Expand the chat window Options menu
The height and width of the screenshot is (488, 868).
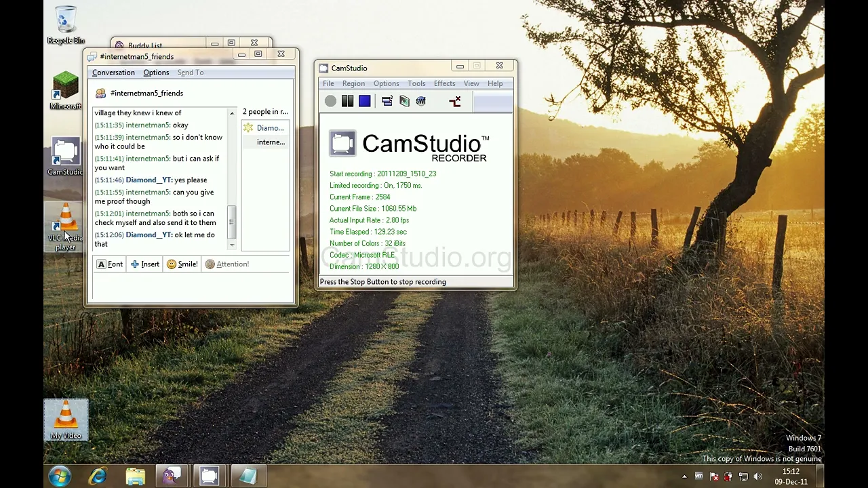(x=156, y=73)
